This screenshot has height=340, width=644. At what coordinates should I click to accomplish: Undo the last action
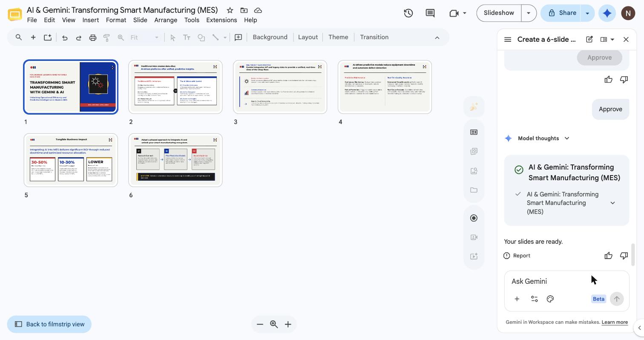[x=65, y=37]
